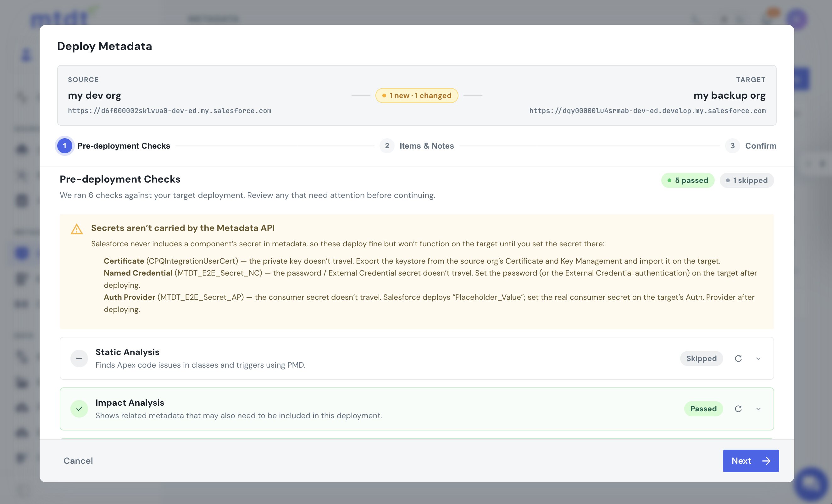Click the 'my backup org' target name
The height and width of the screenshot is (504, 832).
coord(729,96)
